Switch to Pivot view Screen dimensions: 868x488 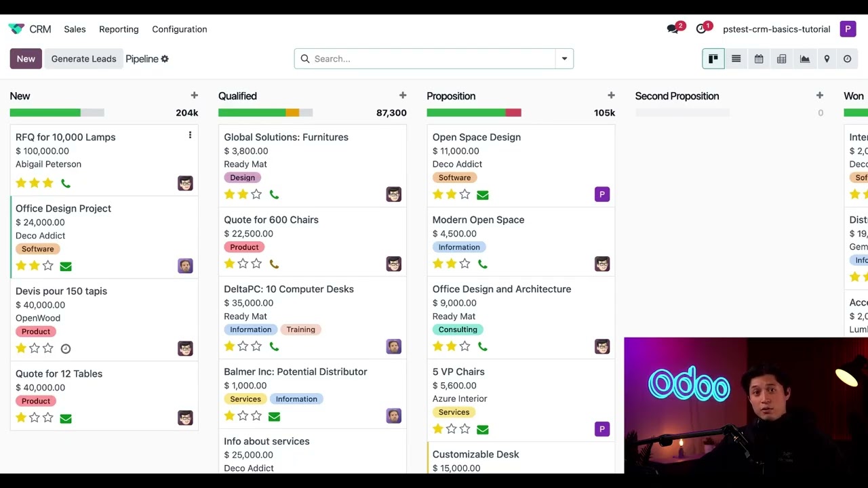(781, 59)
